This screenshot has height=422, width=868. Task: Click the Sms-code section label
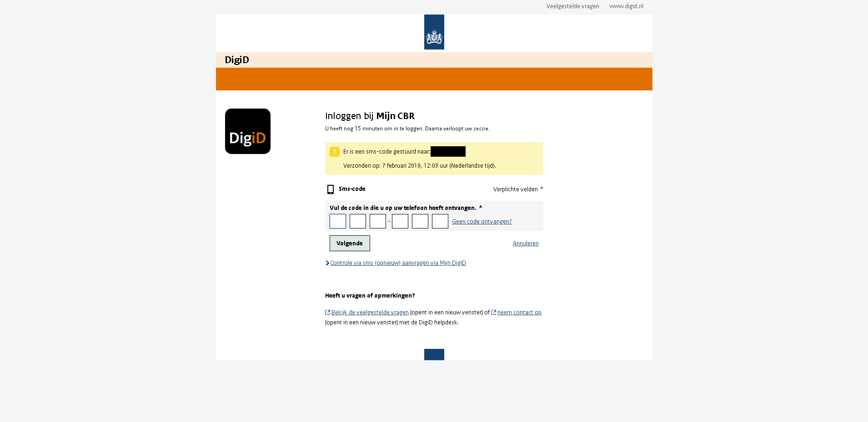tap(352, 189)
